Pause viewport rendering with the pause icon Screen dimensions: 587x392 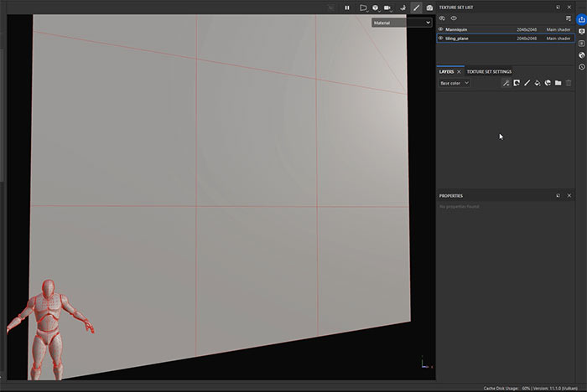[347, 8]
